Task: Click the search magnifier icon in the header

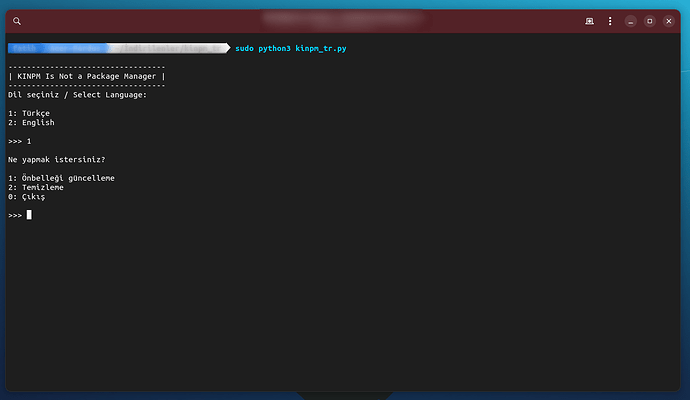Action: [17, 20]
